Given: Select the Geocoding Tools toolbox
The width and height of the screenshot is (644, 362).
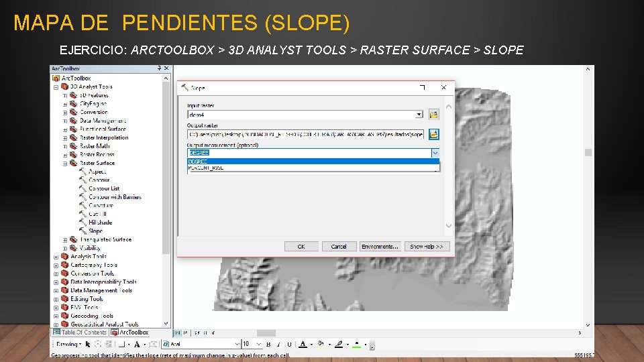Looking at the screenshot, I should [x=87, y=316].
